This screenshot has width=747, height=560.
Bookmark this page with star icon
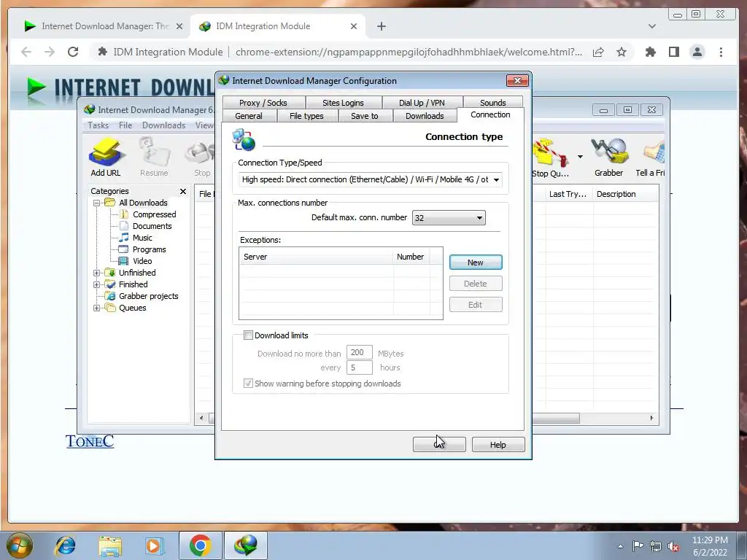point(622,52)
